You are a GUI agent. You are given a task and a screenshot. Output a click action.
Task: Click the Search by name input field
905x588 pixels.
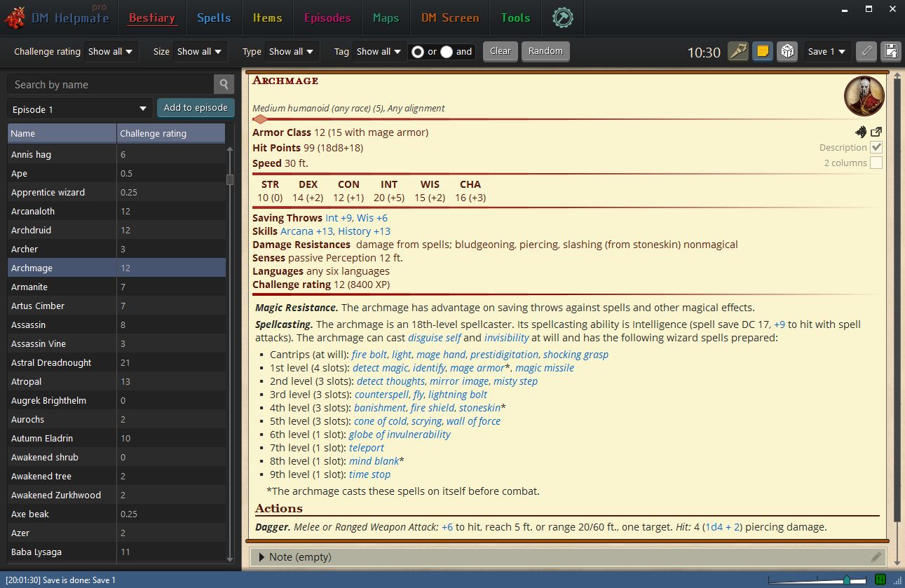pos(112,84)
